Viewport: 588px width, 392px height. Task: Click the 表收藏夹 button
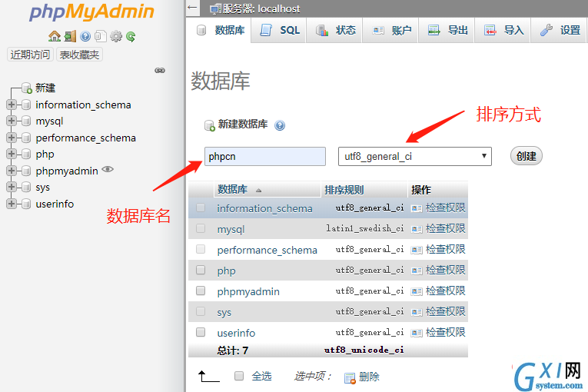(79, 55)
